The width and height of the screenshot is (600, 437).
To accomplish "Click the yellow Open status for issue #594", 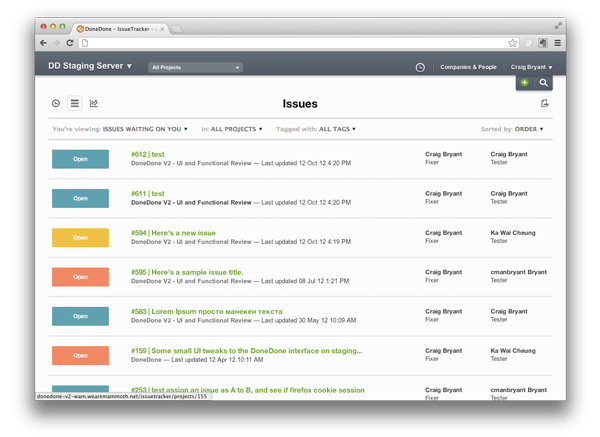I will coord(81,236).
